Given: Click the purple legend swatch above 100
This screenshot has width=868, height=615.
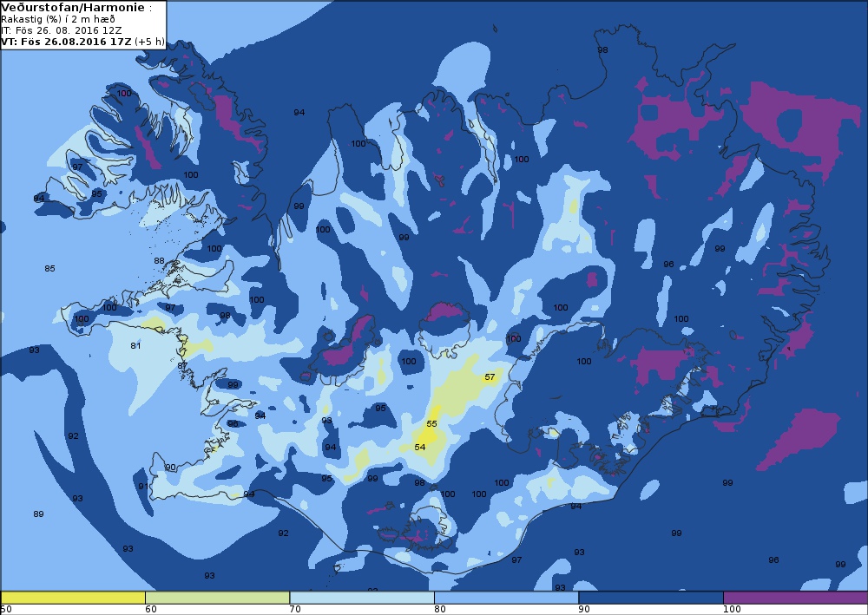Looking at the screenshot, I should pos(795,598).
